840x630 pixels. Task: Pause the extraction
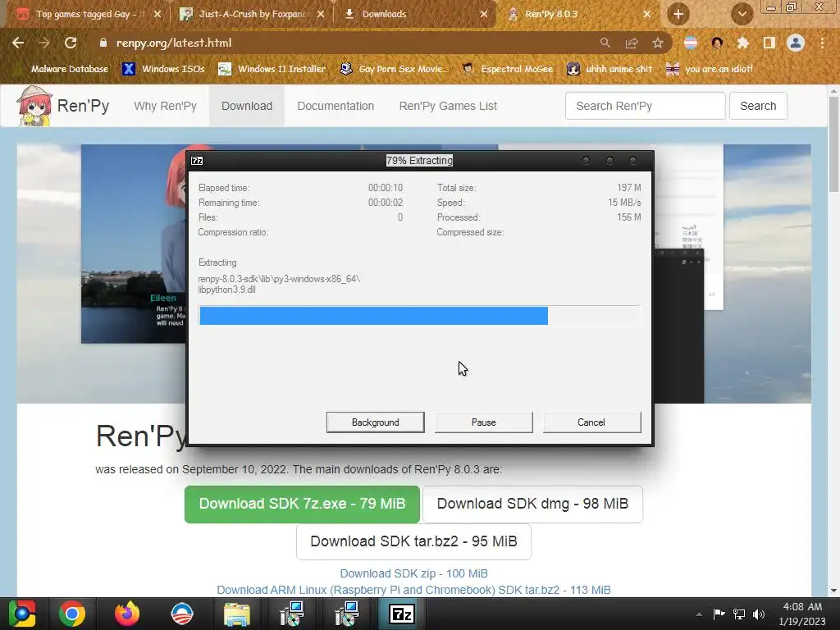coord(484,422)
